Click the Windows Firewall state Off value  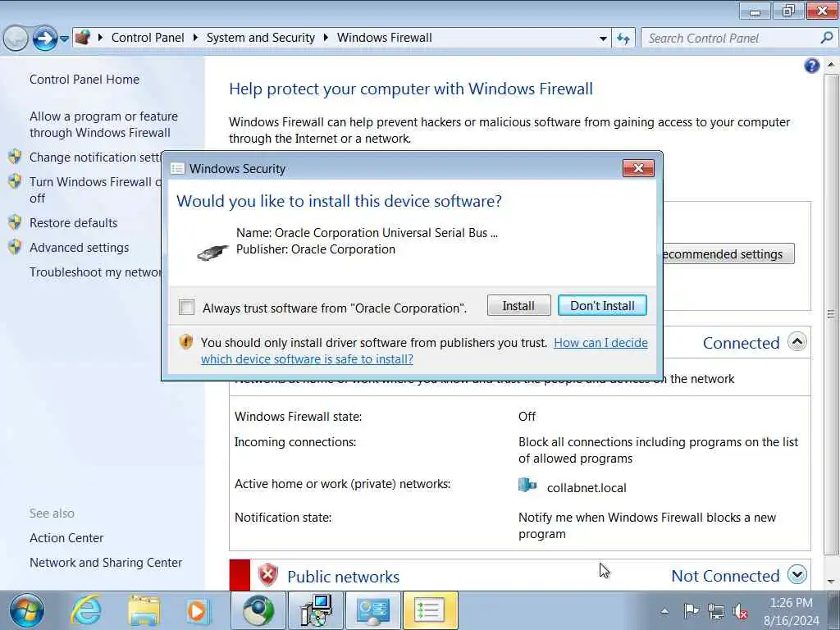point(527,416)
